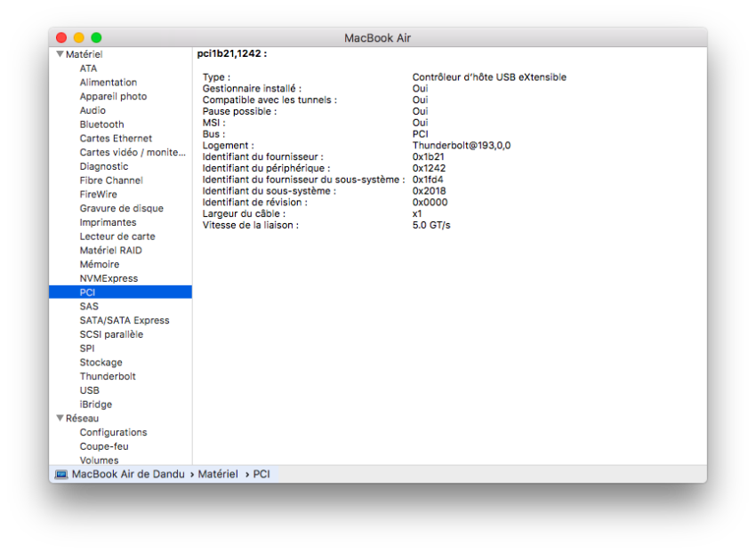Click the Contrôleur d'hôte USB eXtensible value
The image size is (756, 553).
(489, 77)
